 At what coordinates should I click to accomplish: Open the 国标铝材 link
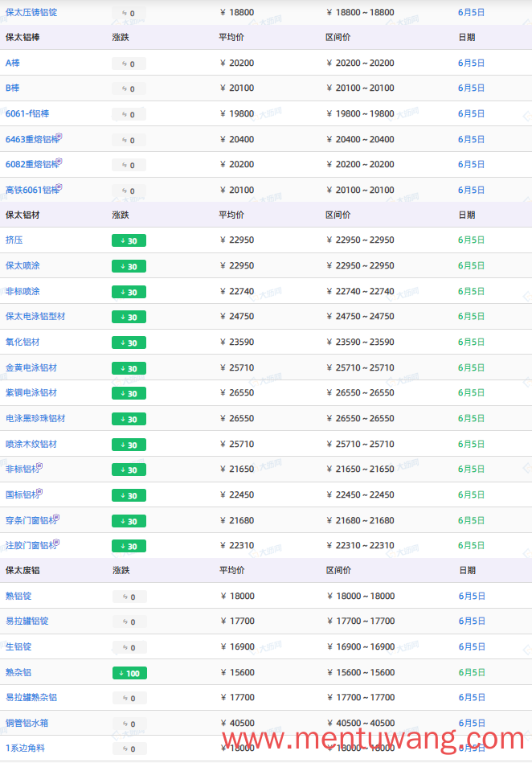click(23, 495)
